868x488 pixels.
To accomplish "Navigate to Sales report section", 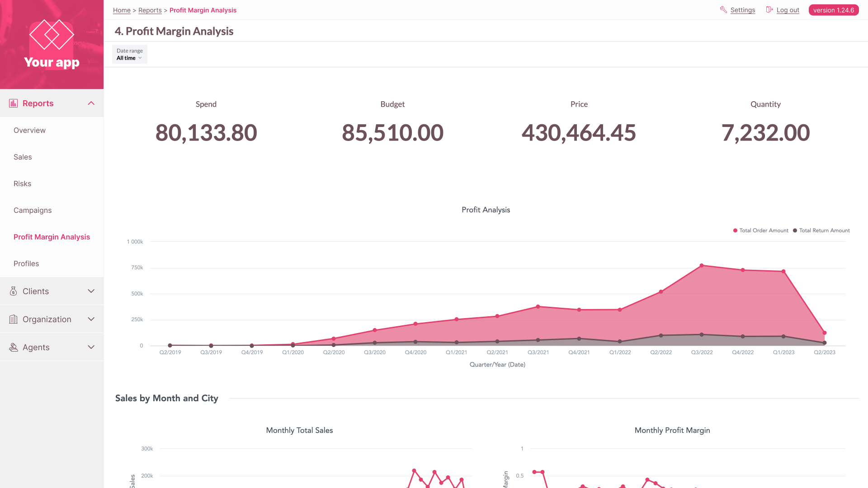I will [22, 157].
